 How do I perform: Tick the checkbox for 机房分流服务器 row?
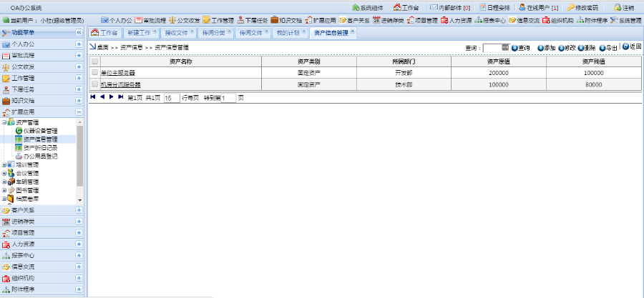coord(95,84)
